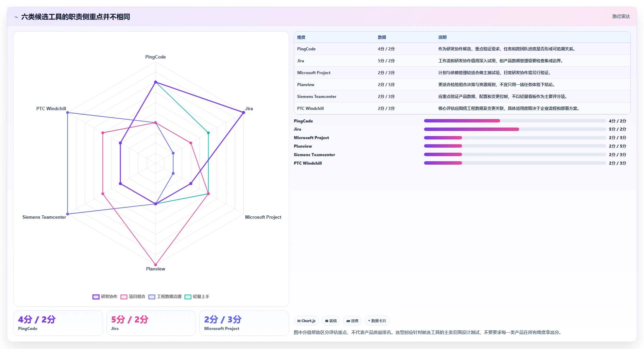Image resolution: width=644 pixels, height=349 pixels.
Task: Click the Siemens Teamcenter progress bar
Action: point(515,154)
